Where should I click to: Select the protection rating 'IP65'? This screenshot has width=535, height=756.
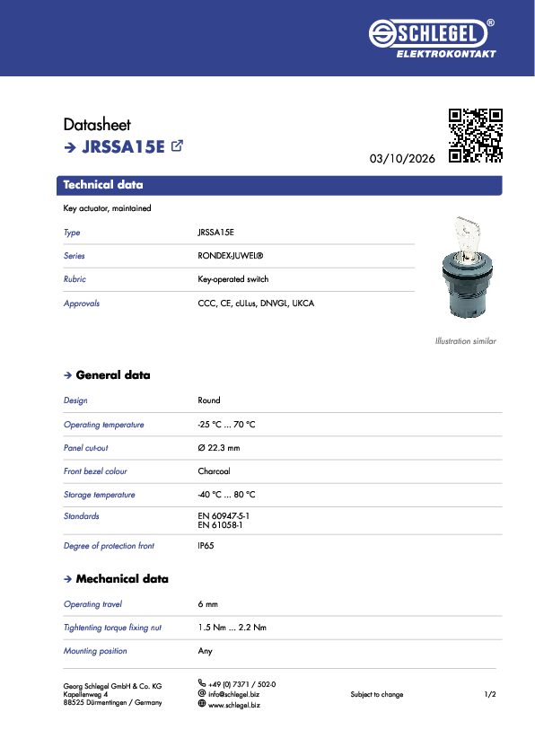tap(206, 546)
